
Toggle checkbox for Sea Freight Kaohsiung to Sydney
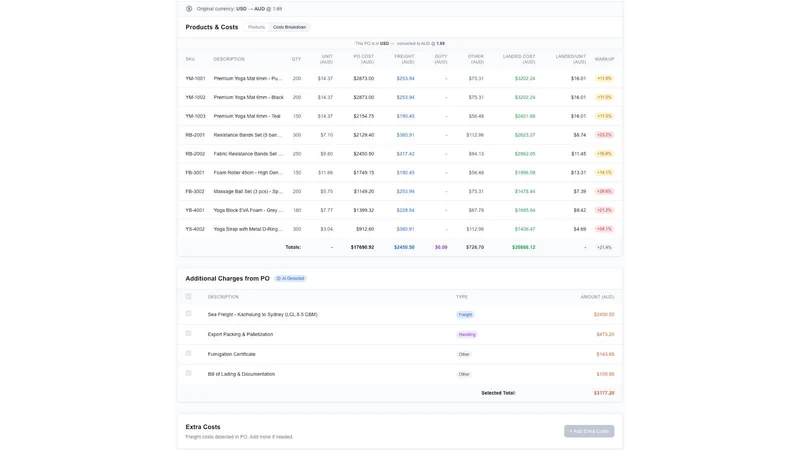[188, 314]
